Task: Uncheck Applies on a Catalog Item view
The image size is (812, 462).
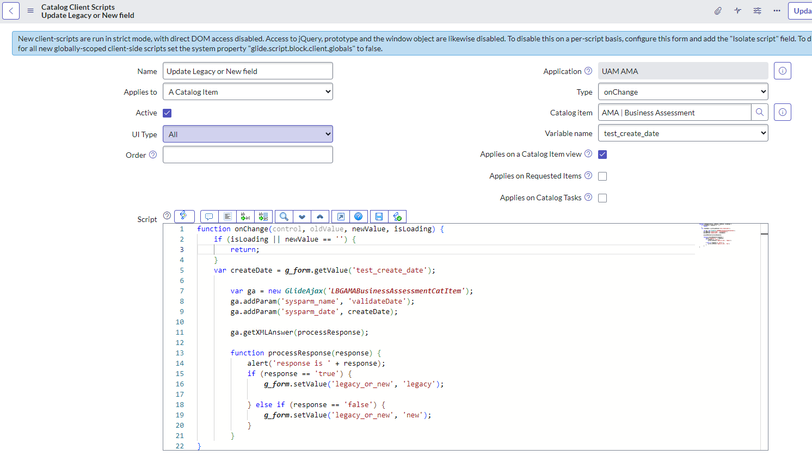Action: [x=602, y=154]
